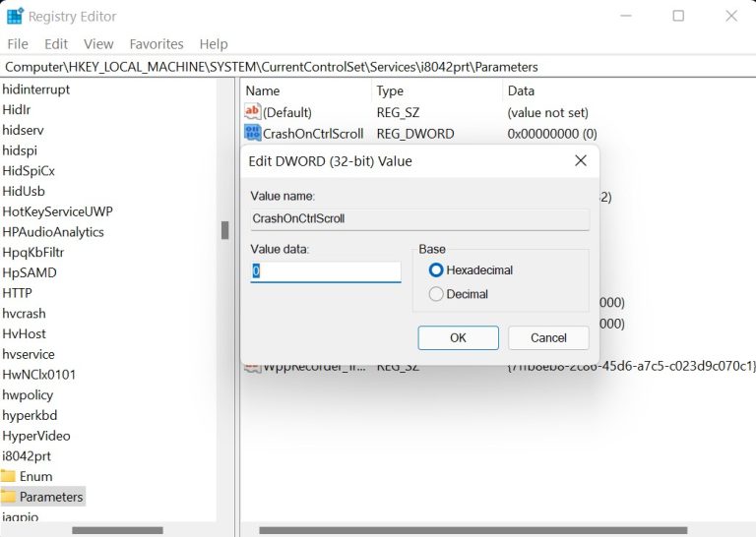Click the Enum folder icon
Image resolution: width=756 pixels, height=537 pixels.
tap(8, 476)
